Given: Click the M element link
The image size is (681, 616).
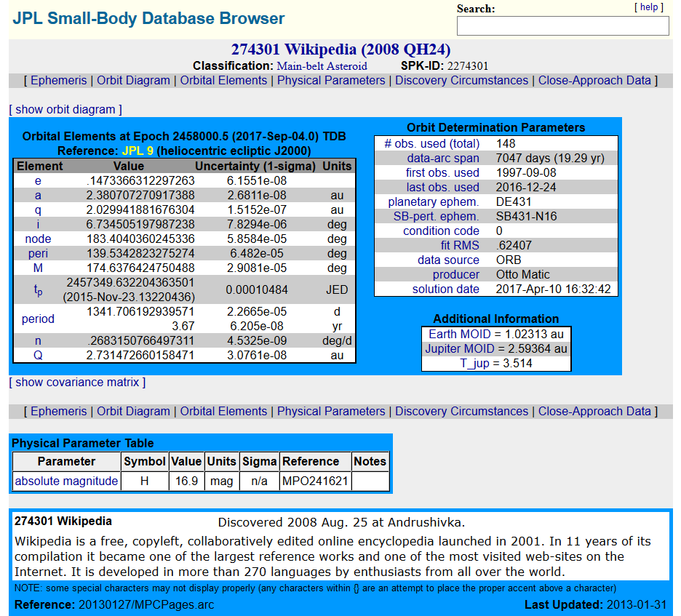Looking at the screenshot, I should click(x=38, y=268).
